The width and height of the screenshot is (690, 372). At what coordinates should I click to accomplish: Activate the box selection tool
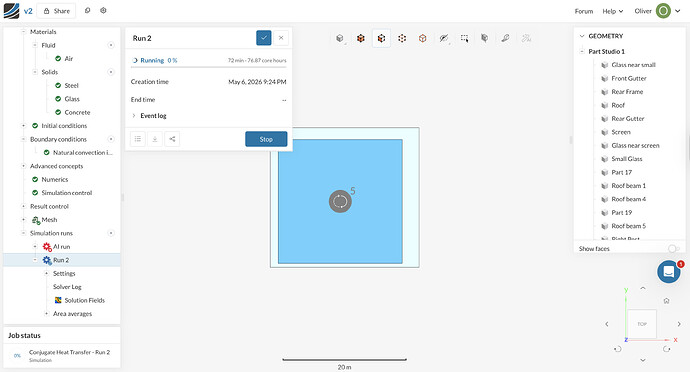click(464, 38)
